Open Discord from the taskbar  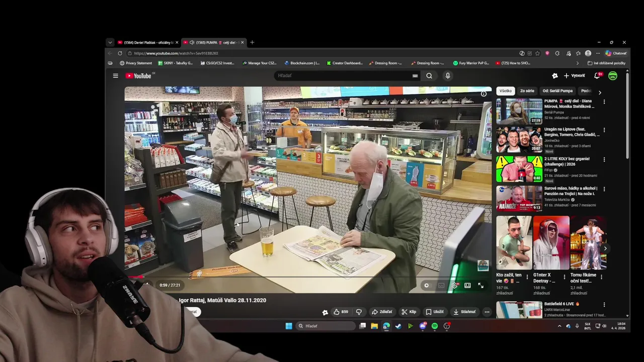pos(423,326)
